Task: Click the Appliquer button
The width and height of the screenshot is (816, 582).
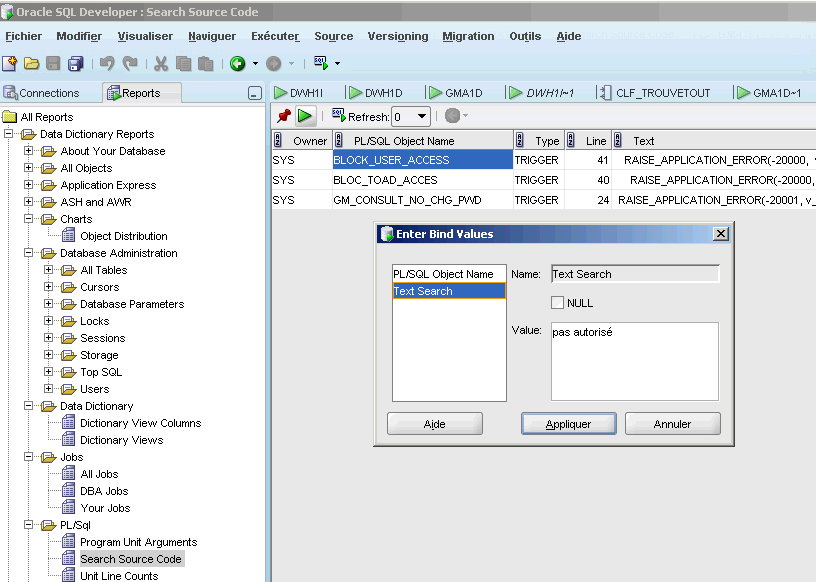Action: [568, 424]
